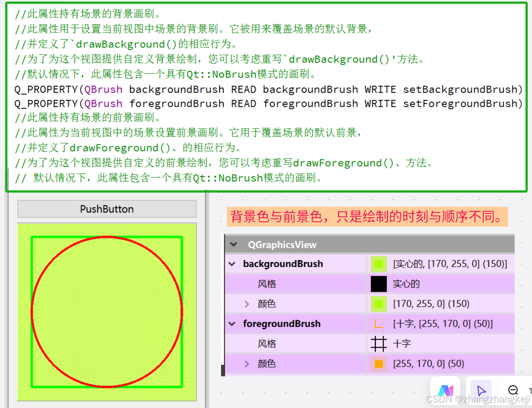
Task: Click the orange [255, 170, 0] swatch
Action: tap(379, 364)
